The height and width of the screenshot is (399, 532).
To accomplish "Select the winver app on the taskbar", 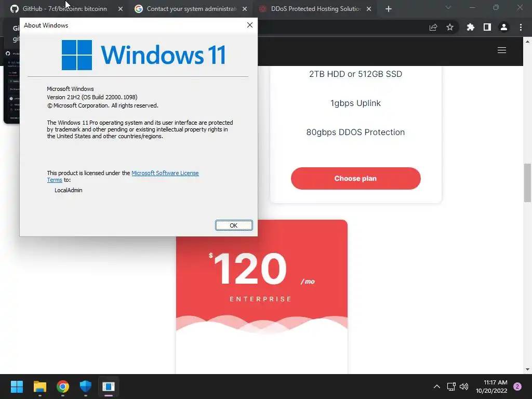I will 109,387.
